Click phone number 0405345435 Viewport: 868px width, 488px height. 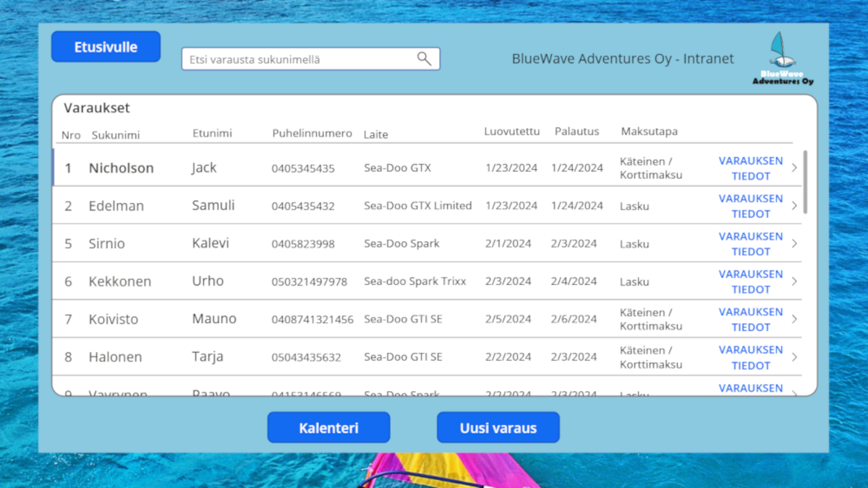[x=303, y=168]
